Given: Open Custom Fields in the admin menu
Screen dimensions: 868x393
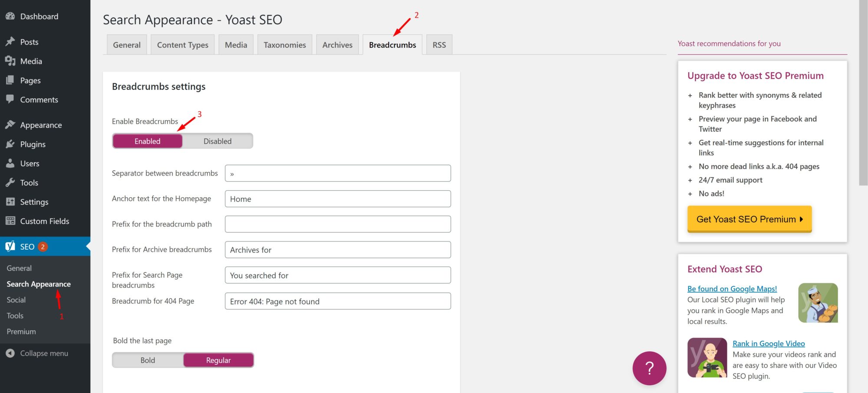Looking at the screenshot, I should 45,221.
